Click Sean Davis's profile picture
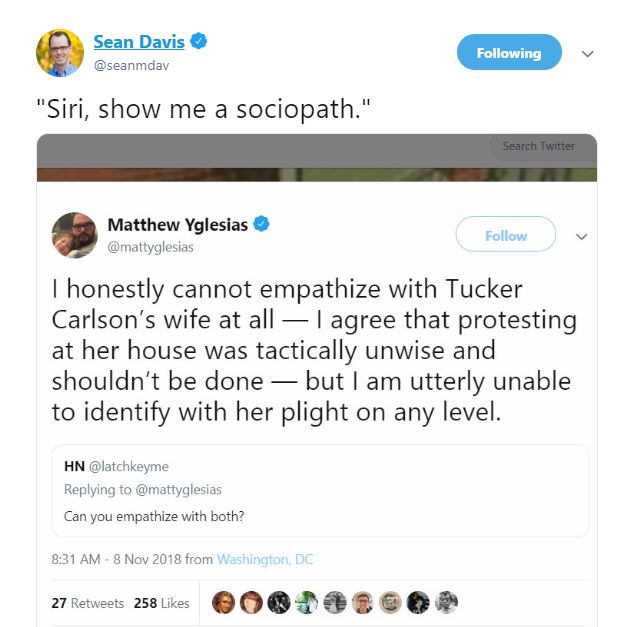 tap(60, 53)
